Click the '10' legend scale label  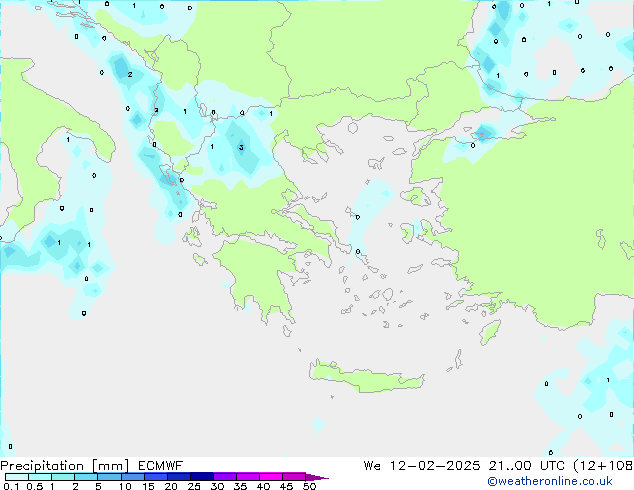pyautogui.click(x=125, y=486)
